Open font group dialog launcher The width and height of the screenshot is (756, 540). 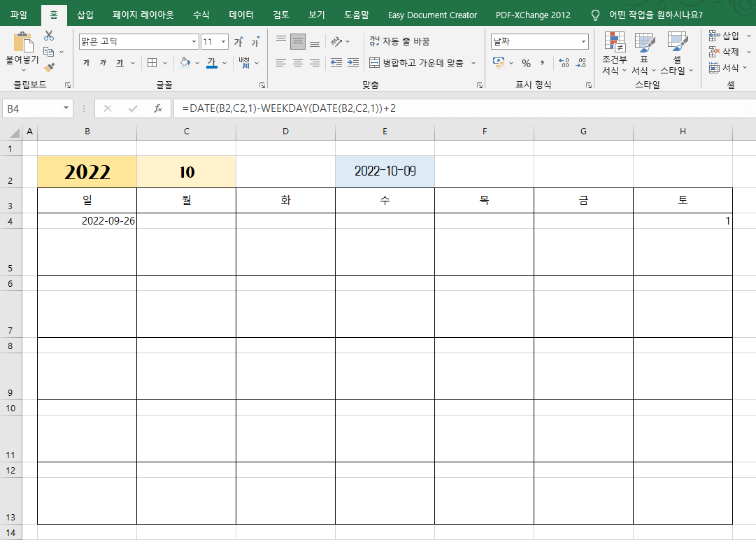(262, 85)
